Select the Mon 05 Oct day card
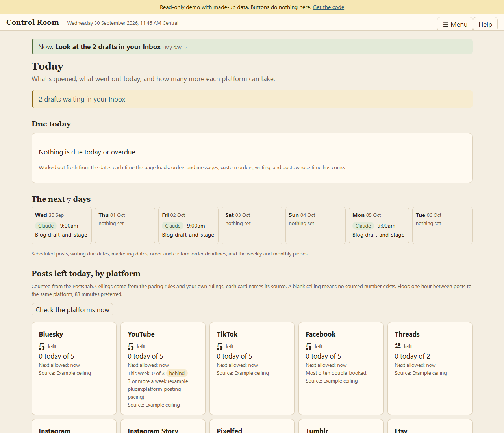Viewport: 504px width, 433px height. pos(379,226)
